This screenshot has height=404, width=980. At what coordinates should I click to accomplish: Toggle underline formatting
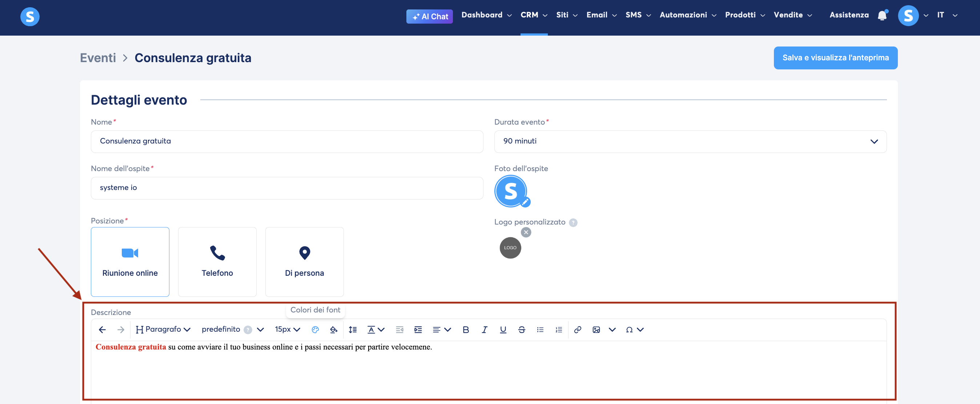pyautogui.click(x=503, y=330)
